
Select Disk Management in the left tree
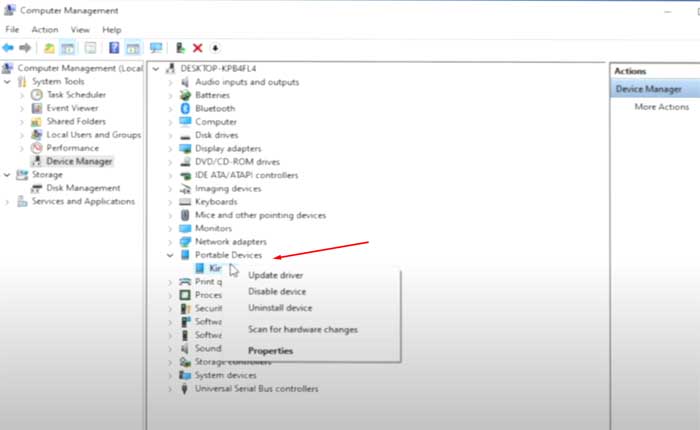coord(83,188)
